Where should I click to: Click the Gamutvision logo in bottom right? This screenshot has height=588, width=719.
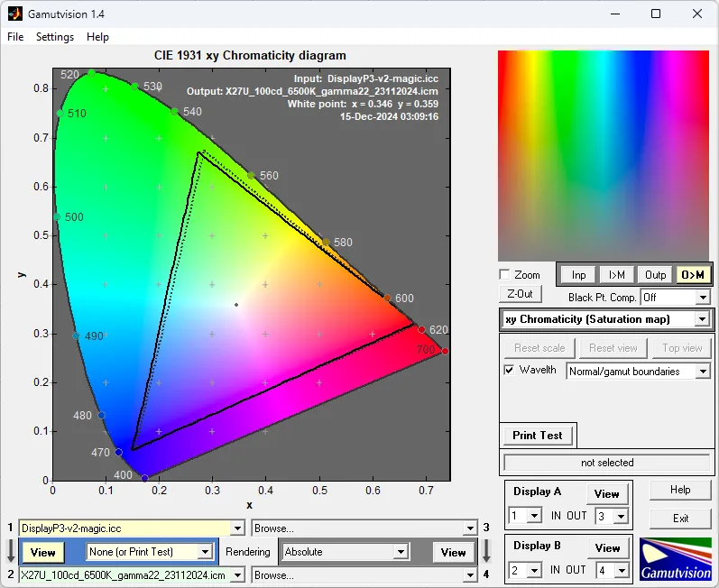pos(675,559)
